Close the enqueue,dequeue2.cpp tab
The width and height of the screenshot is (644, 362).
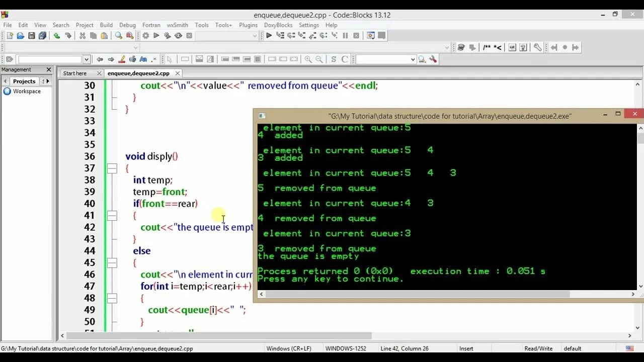click(178, 73)
